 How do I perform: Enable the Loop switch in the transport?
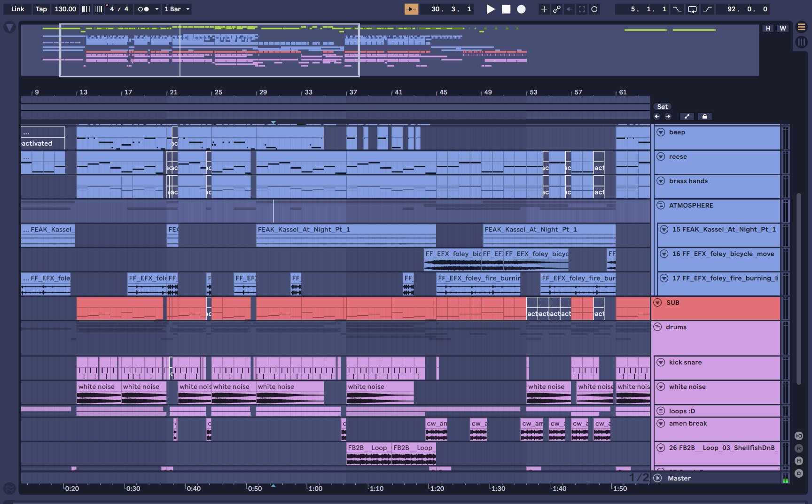click(x=692, y=9)
